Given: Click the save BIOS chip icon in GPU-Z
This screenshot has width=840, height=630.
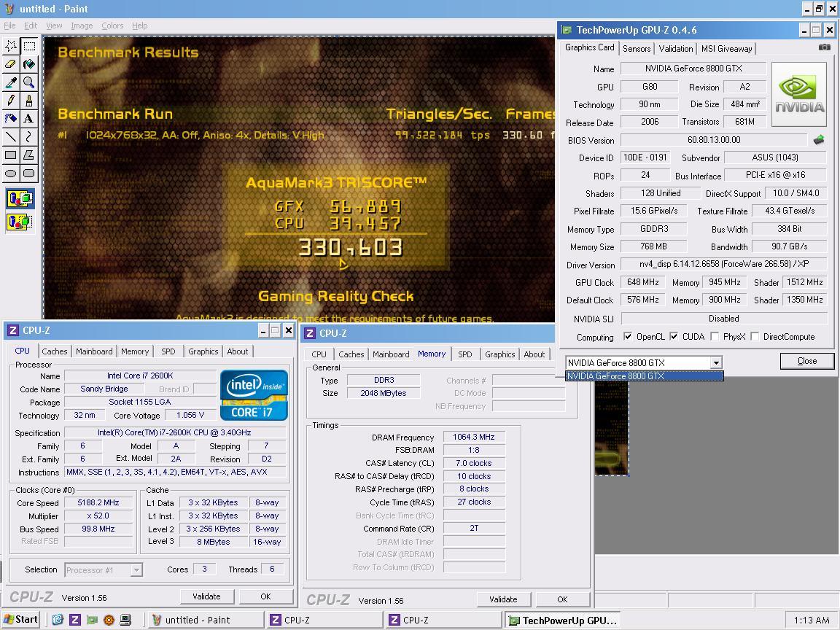Looking at the screenshot, I should (819, 140).
